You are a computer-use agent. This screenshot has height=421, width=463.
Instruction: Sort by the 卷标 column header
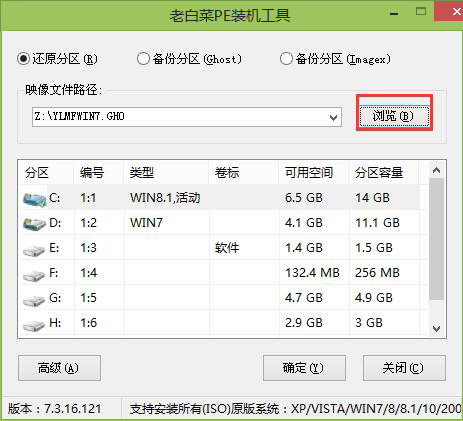pyautogui.click(x=244, y=173)
